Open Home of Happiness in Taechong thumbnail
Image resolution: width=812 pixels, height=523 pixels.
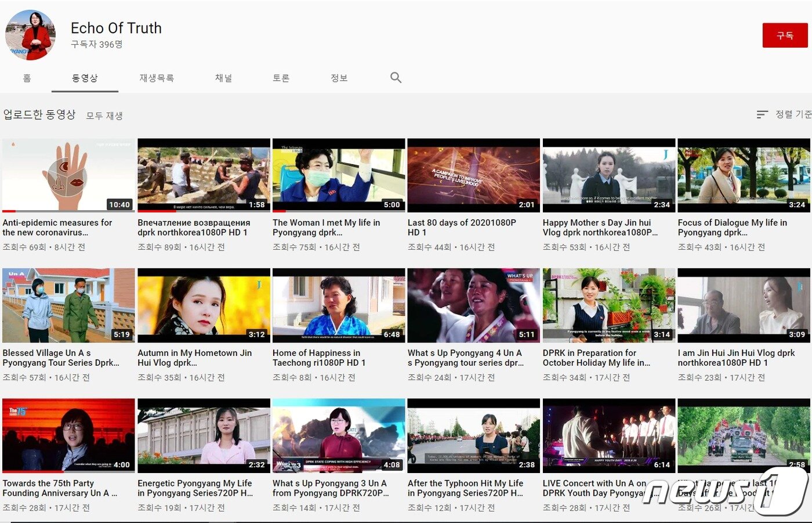(339, 305)
